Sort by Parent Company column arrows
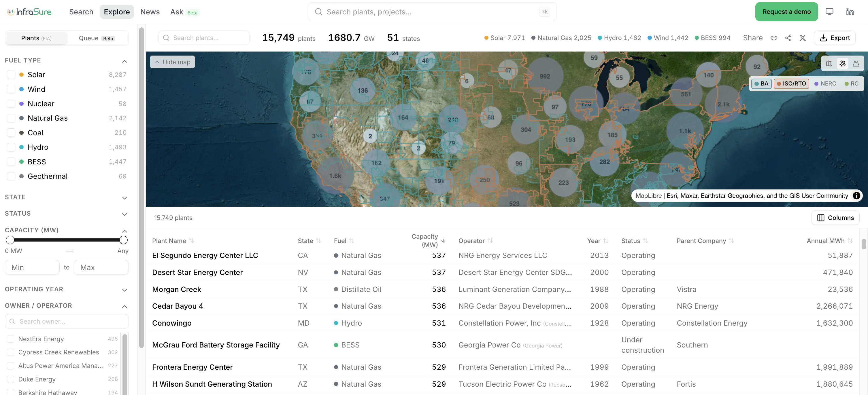Image resolution: width=868 pixels, height=395 pixels. click(731, 241)
